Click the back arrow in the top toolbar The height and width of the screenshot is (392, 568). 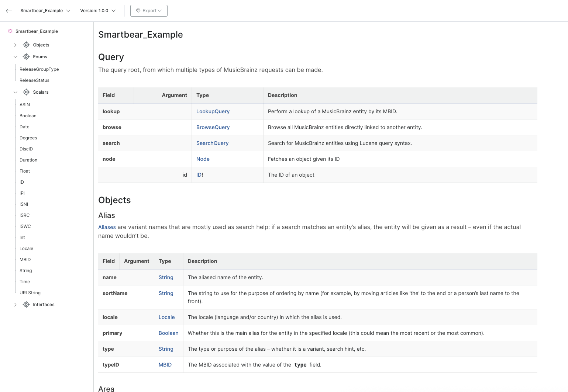click(x=9, y=10)
